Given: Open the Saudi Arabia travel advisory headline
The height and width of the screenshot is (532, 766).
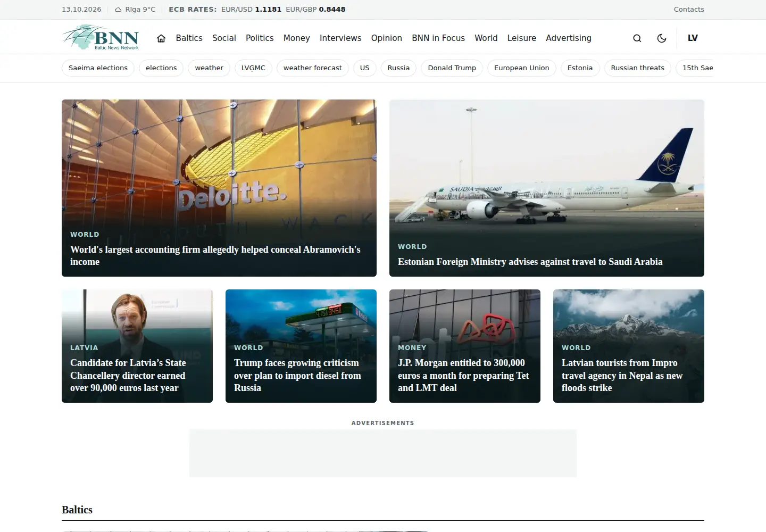Looking at the screenshot, I should click(530, 262).
